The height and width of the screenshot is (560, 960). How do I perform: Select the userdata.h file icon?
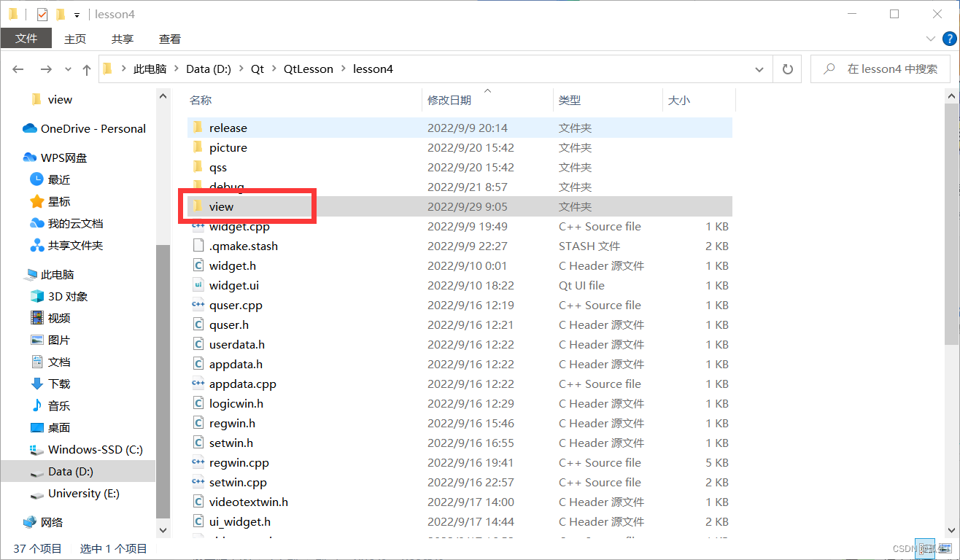(x=198, y=344)
